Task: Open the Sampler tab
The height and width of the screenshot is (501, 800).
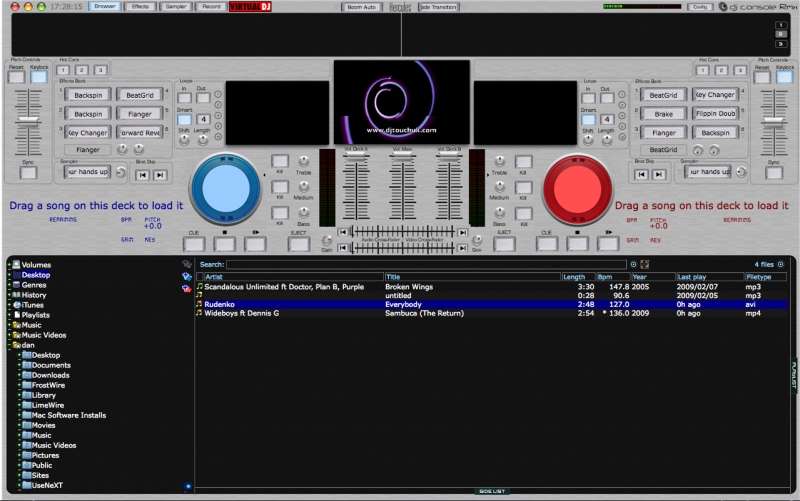Action: point(176,7)
